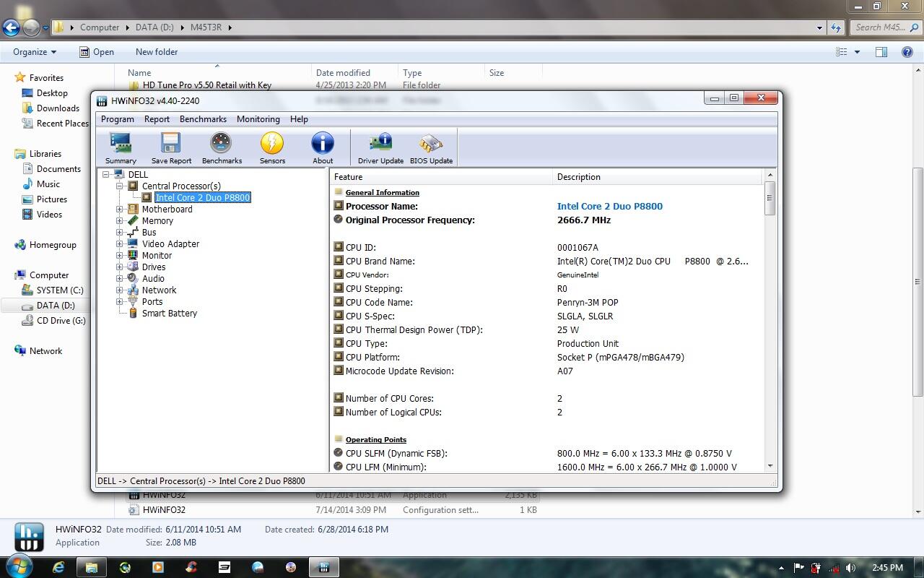The height and width of the screenshot is (578, 924).
Task: Open Music library in sidebar
Action: coord(48,184)
